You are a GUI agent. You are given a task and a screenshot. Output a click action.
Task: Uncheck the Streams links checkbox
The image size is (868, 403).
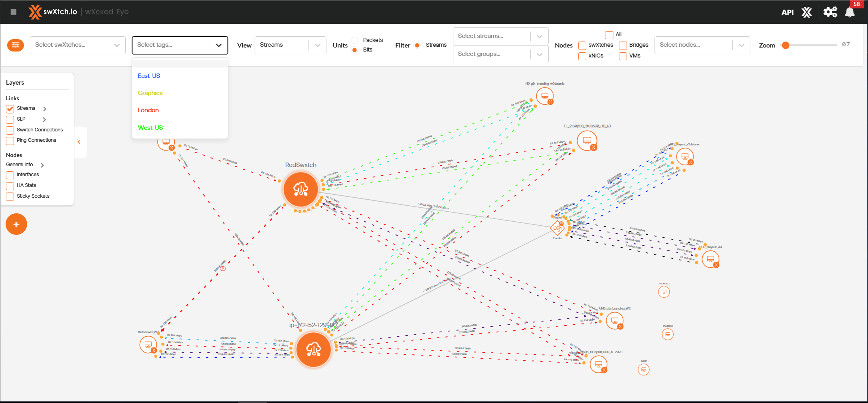pos(10,109)
